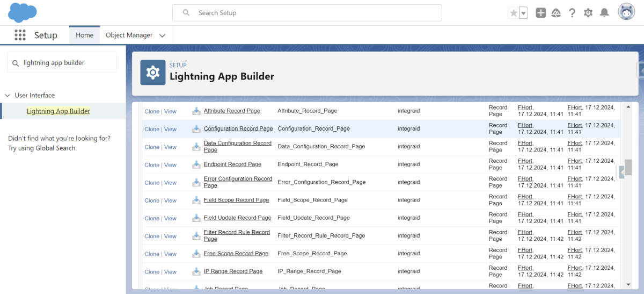The image size is (644, 294).
Task: Click the download icon for Field Scope Record Page
Action: [x=196, y=200]
